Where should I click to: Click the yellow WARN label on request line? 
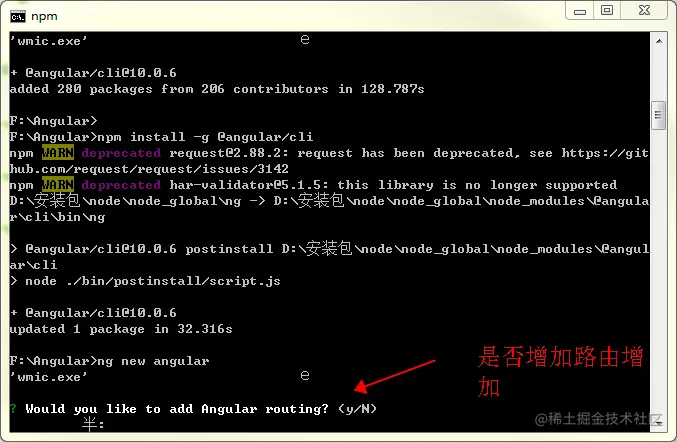(58, 153)
